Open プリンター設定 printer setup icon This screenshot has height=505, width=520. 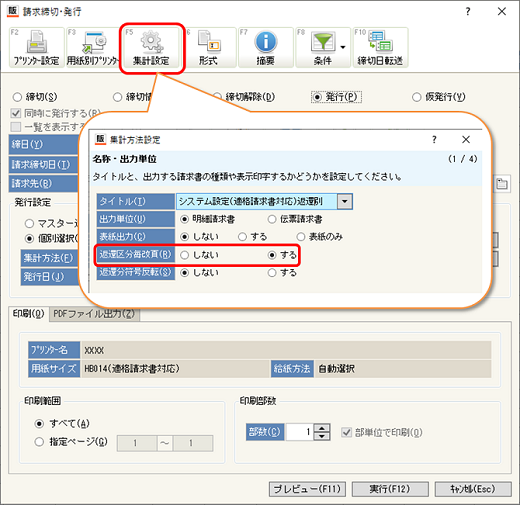[x=36, y=48]
